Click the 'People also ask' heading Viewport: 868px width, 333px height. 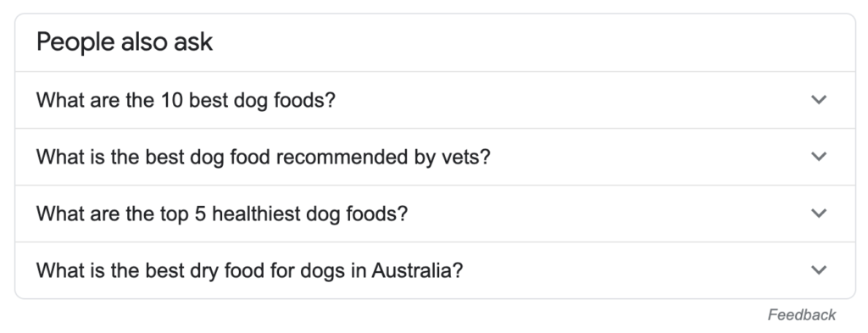[125, 42]
